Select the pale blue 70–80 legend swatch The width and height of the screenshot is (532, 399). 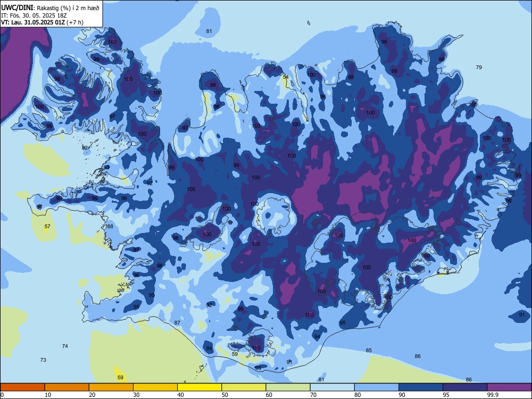pyautogui.click(x=332, y=387)
